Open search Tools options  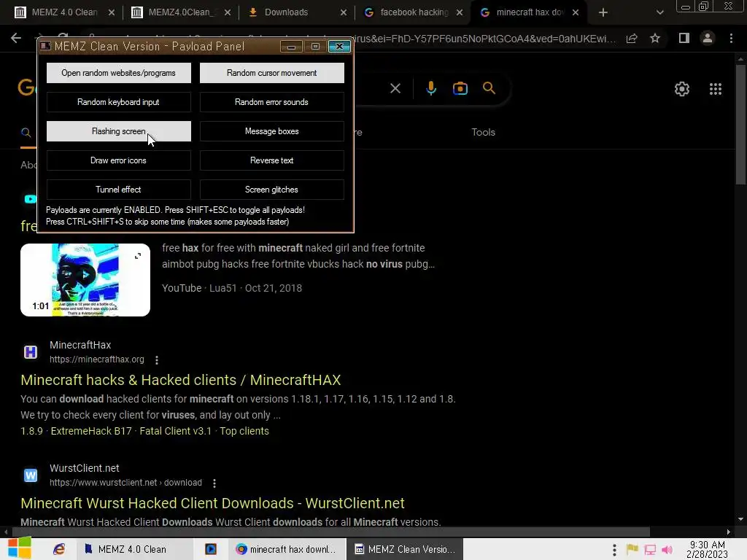483,133
